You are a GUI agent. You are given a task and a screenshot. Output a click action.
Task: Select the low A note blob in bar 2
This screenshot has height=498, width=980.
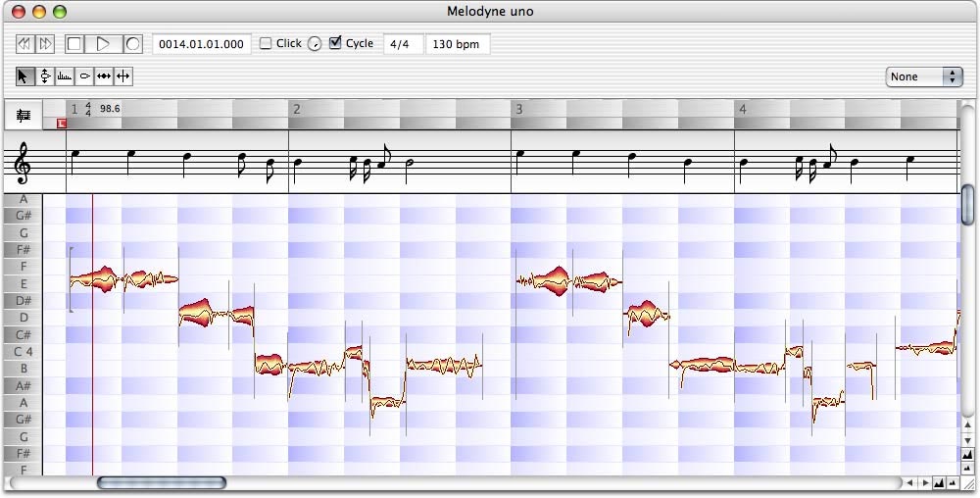387,401
